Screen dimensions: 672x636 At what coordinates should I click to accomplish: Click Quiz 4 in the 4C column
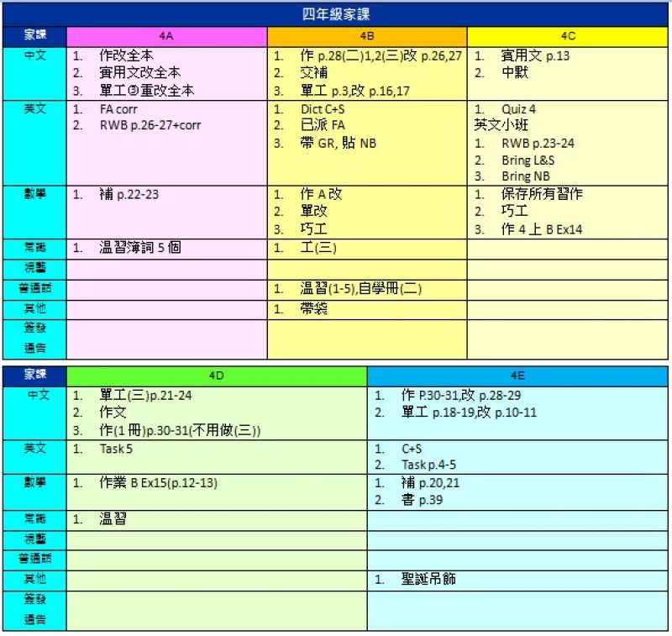[x=518, y=109]
